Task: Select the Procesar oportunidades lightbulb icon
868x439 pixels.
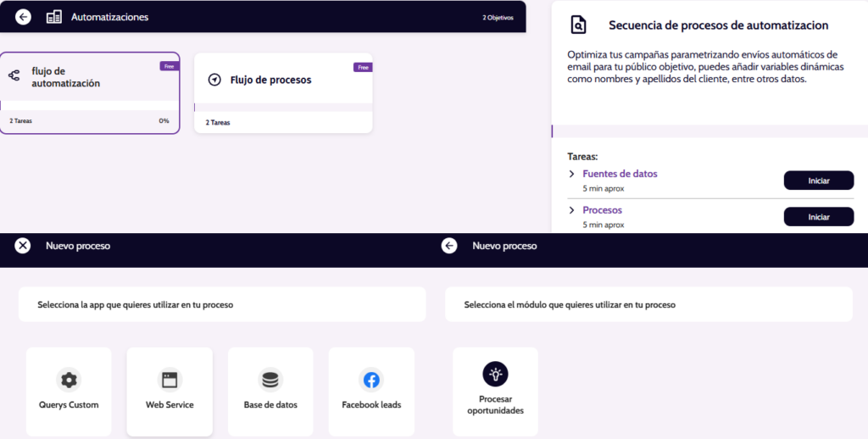Action: click(x=495, y=373)
